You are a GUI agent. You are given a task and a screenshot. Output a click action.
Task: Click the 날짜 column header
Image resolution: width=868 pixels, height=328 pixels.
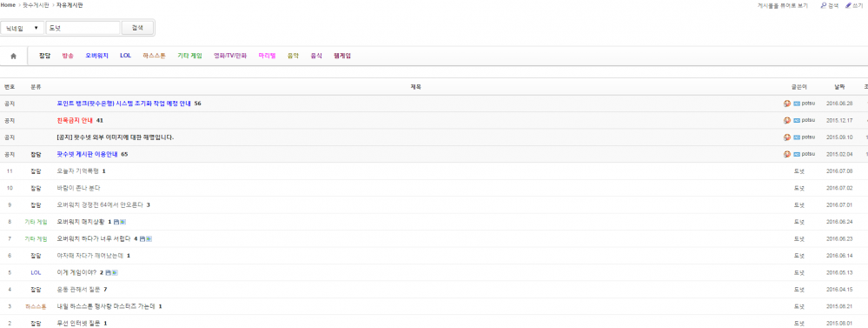pyautogui.click(x=840, y=87)
